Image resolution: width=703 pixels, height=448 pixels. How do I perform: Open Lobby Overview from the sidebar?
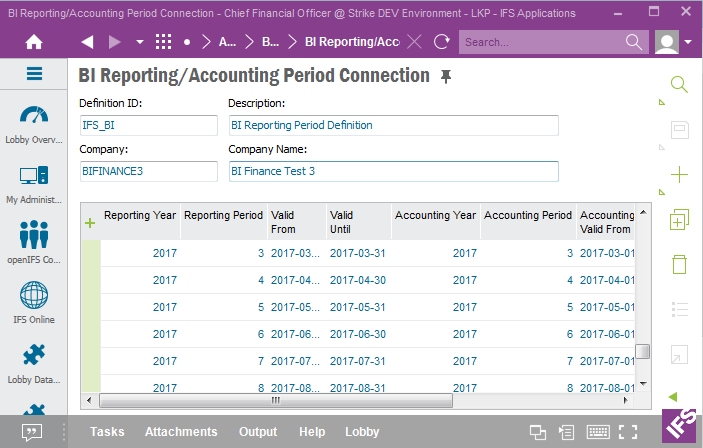coord(34,123)
